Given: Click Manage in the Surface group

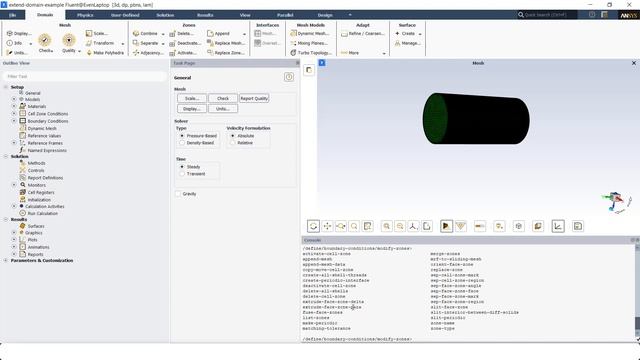Looking at the screenshot, I should [408, 43].
